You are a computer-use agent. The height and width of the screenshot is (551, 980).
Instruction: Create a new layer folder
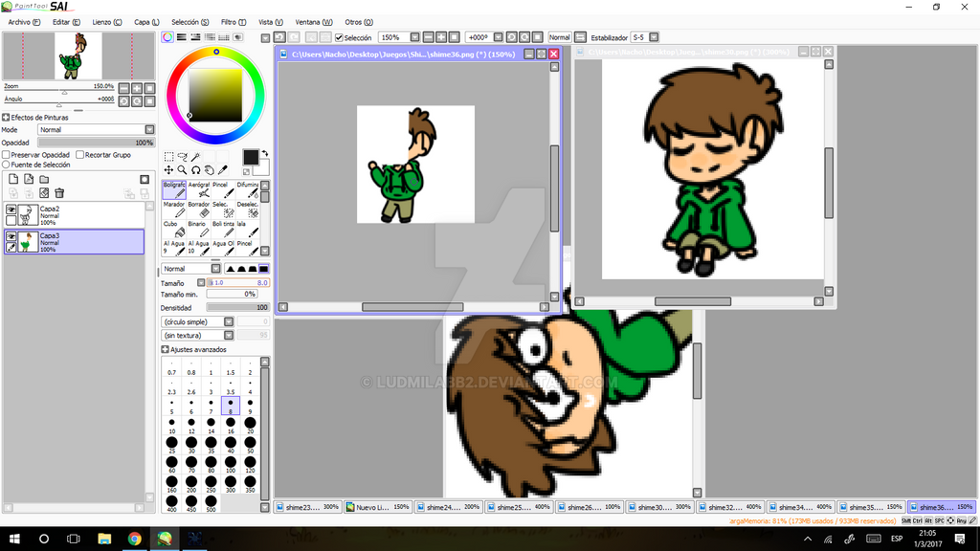(44, 179)
